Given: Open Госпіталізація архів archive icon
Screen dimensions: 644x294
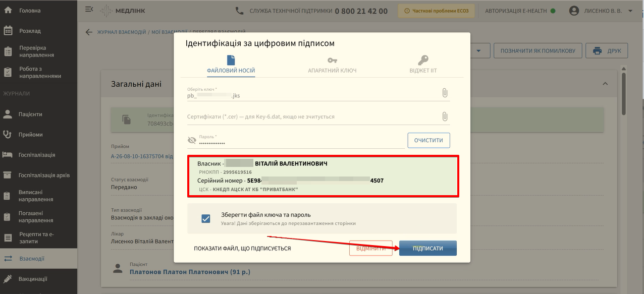Looking at the screenshot, I should 8,175.
